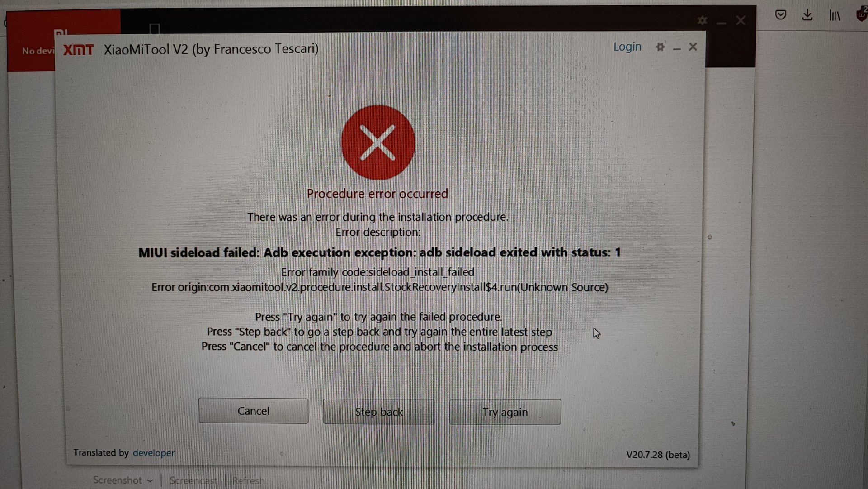Open the browser downloads arrow icon
This screenshot has height=489, width=868.
coord(807,15)
